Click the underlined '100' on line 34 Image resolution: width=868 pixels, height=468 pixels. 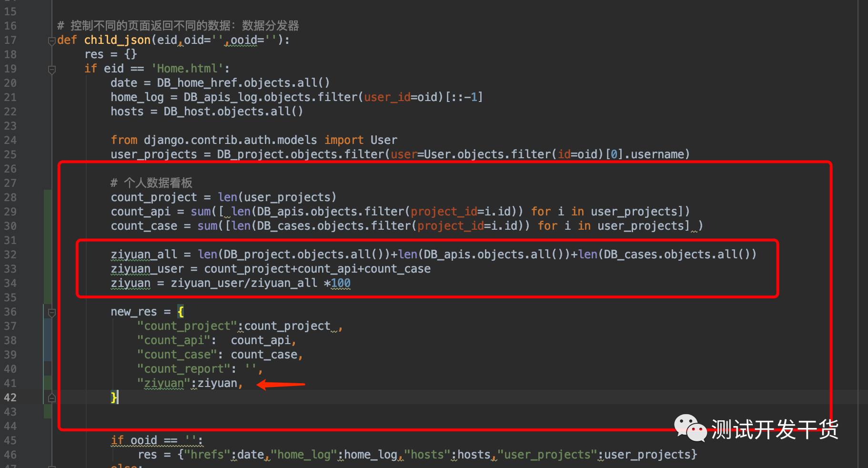pos(341,283)
